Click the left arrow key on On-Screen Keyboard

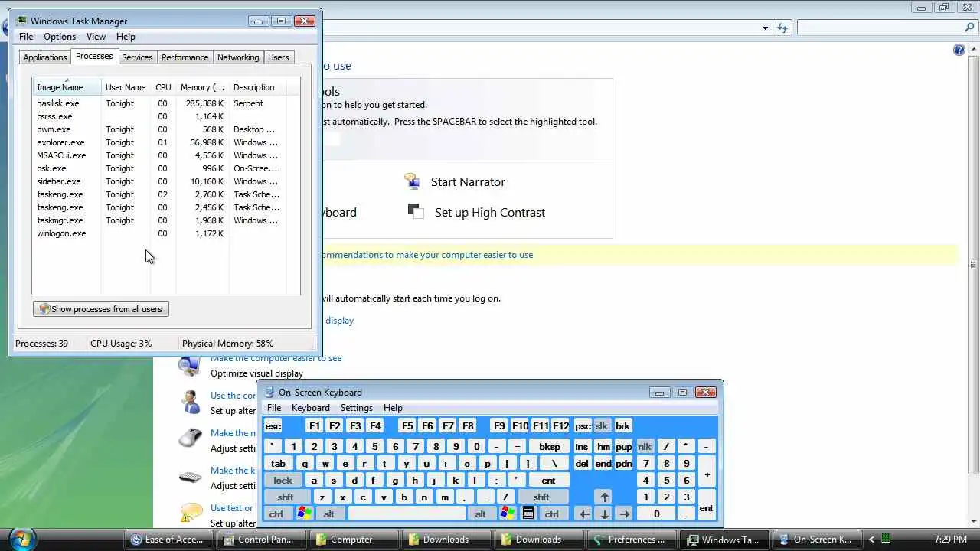click(585, 514)
